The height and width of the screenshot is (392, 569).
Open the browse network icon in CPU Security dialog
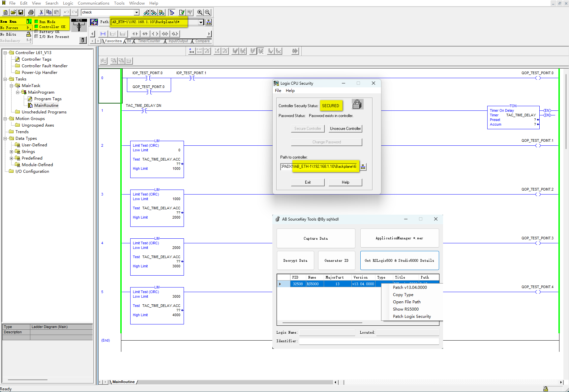[x=363, y=166]
